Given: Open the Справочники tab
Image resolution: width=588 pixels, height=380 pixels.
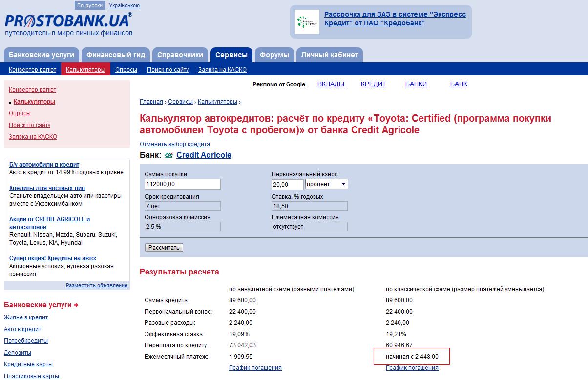Looking at the screenshot, I should [x=180, y=55].
